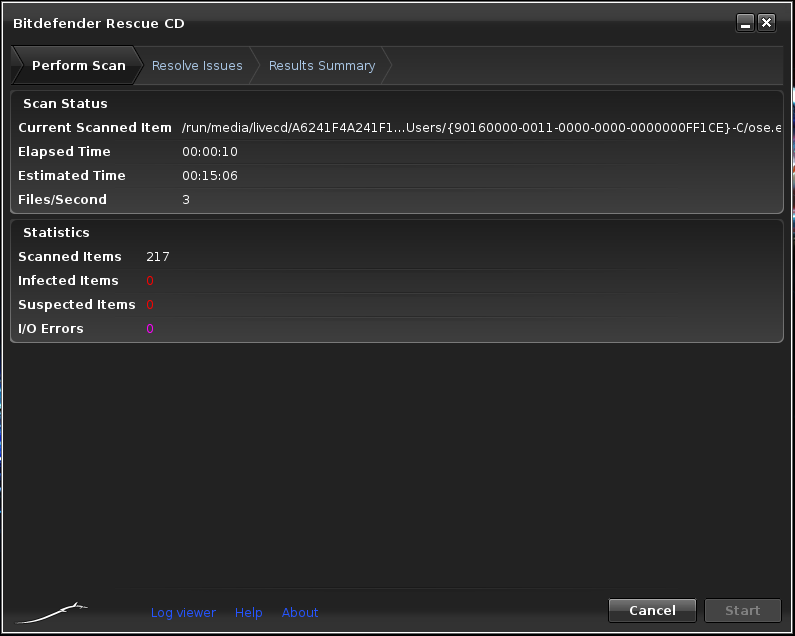Click the Infected Items zero count
This screenshot has width=795, height=636.
pos(150,280)
